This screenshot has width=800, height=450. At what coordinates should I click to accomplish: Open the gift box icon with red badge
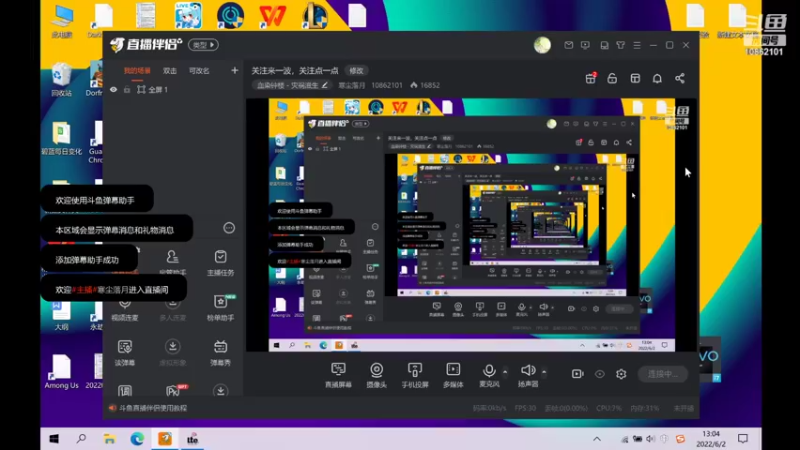tap(591, 78)
